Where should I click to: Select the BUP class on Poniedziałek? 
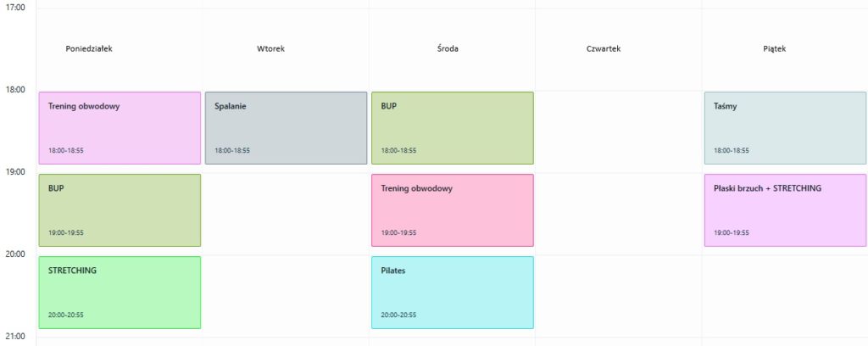pos(120,210)
